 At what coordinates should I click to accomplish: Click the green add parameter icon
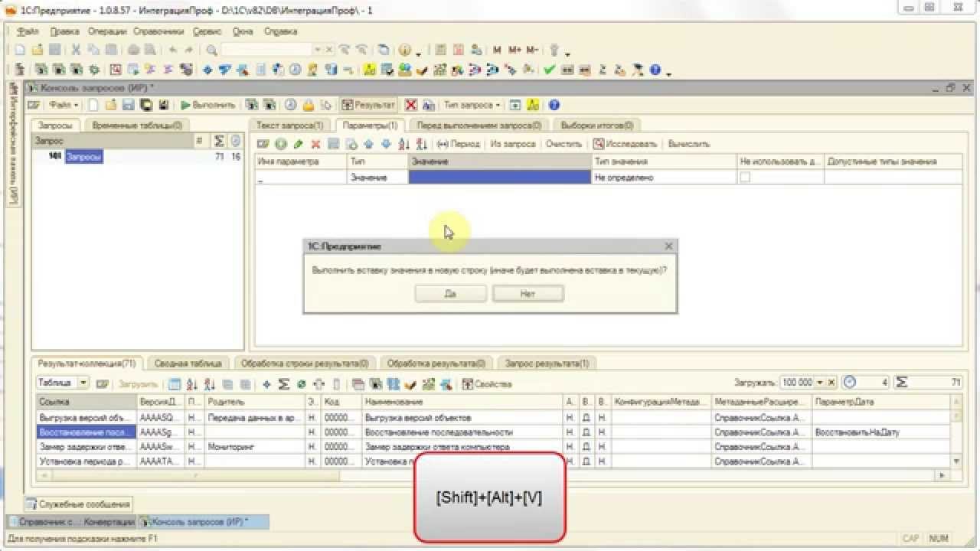click(x=281, y=144)
